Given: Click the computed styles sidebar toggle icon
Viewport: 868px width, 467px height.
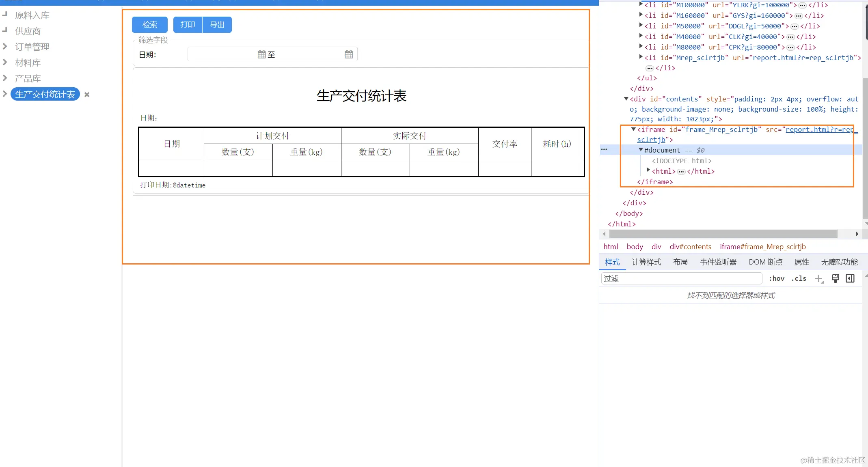Looking at the screenshot, I should tap(850, 278).
